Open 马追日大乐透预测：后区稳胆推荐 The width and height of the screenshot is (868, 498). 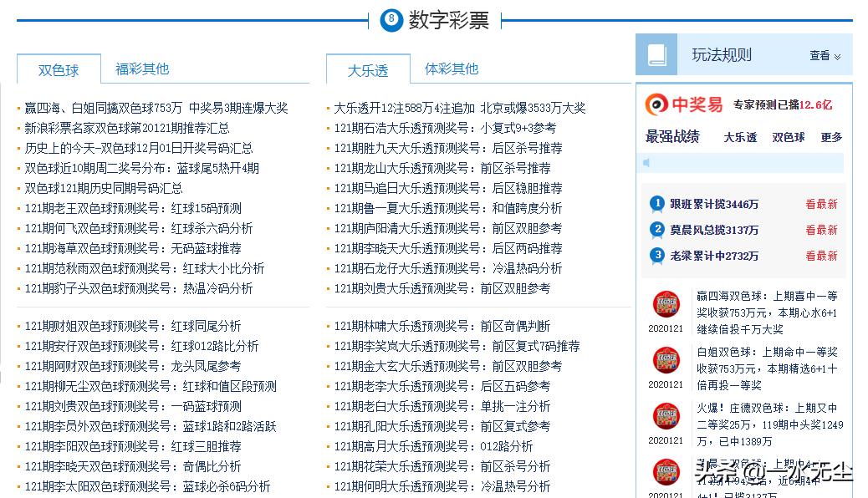pyautogui.click(x=448, y=188)
